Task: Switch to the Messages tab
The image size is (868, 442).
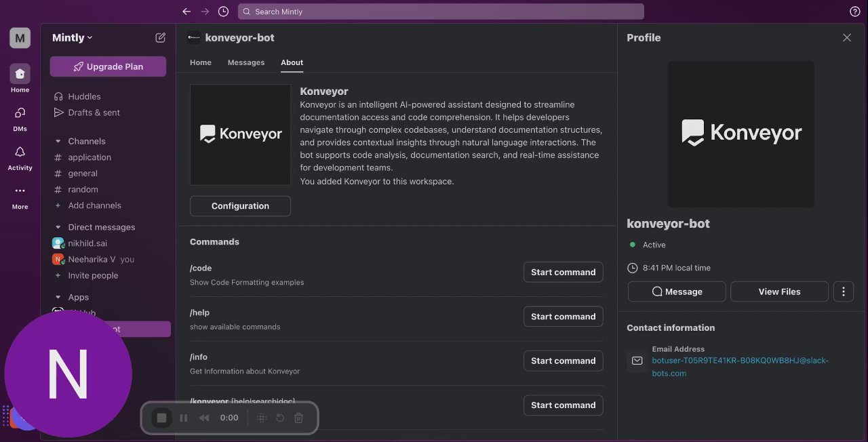Action: [245, 62]
